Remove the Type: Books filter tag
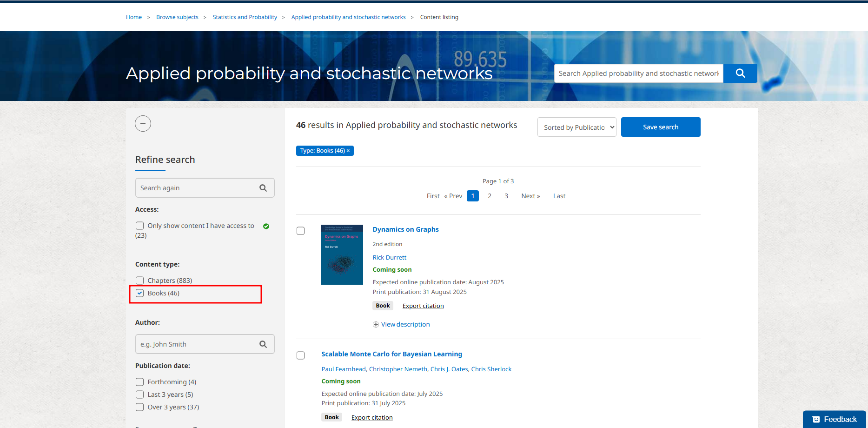Image resolution: width=868 pixels, height=428 pixels. point(348,151)
